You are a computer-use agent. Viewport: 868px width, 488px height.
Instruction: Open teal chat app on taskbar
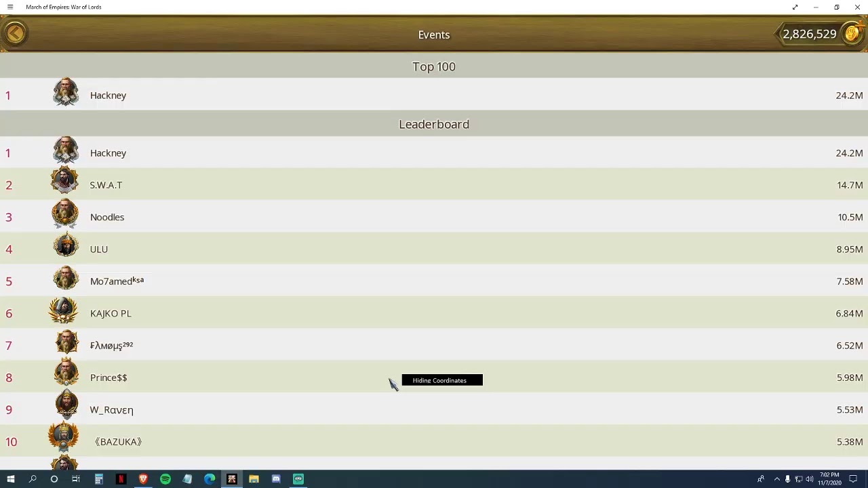(x=298, y=479)
